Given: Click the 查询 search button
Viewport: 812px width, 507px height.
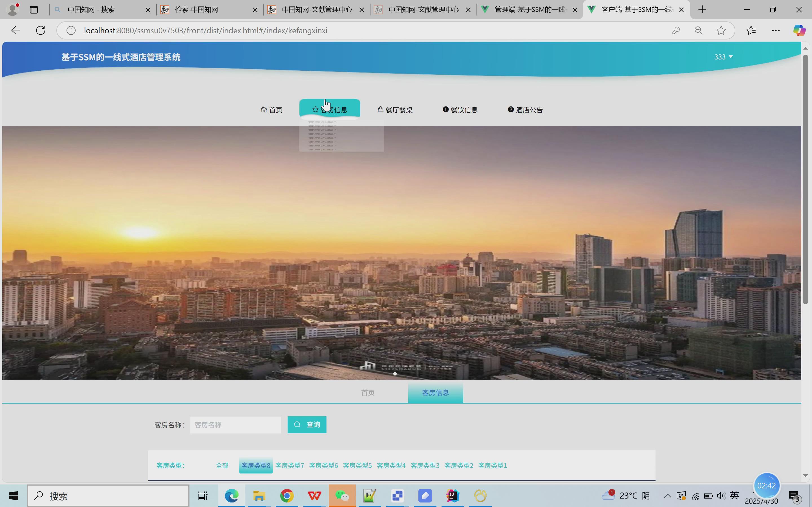Looking at the screenshot, I should tap(307, 425).
